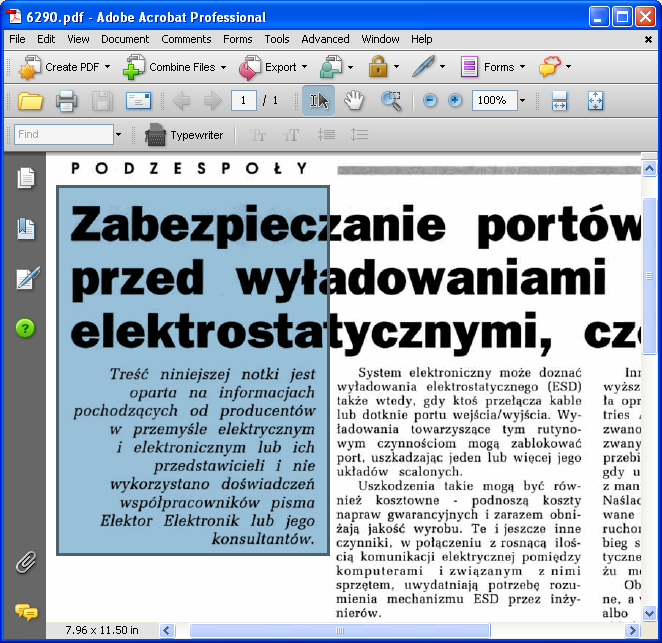Image resolution: width=662 pixels, height=643 pixels.
Task: Expand the Export dropdown menu
Action: click(304, 68)
